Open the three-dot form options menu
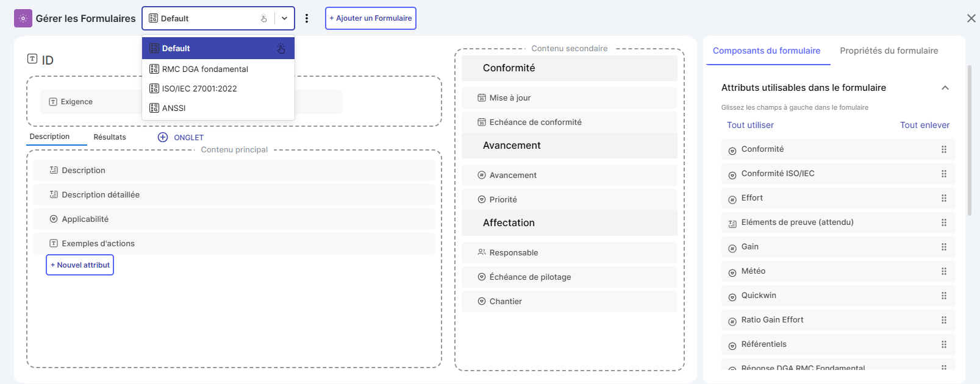The height and width of the screenshot is (384, 980). click(307, 18)
